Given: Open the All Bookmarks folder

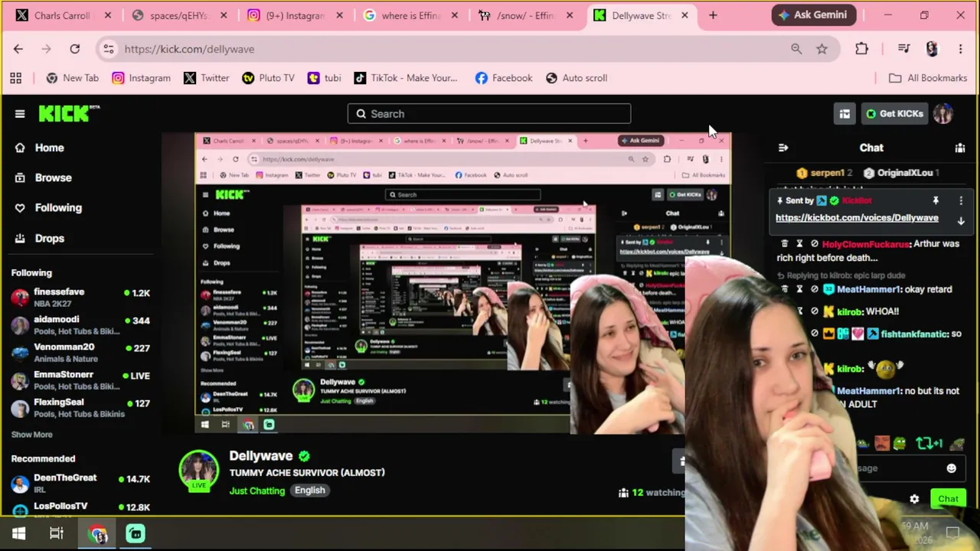Looking at the screenshot, I should pyautogui.click(x=928, y=78).
